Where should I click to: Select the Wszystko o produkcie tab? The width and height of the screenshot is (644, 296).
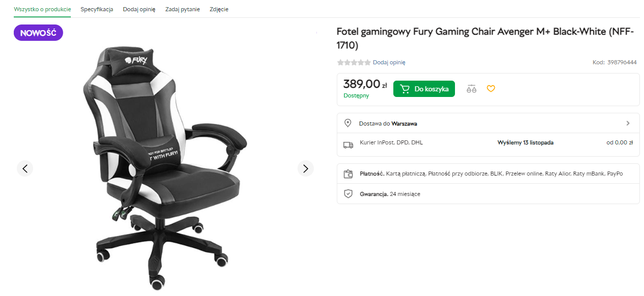point(42,9)
